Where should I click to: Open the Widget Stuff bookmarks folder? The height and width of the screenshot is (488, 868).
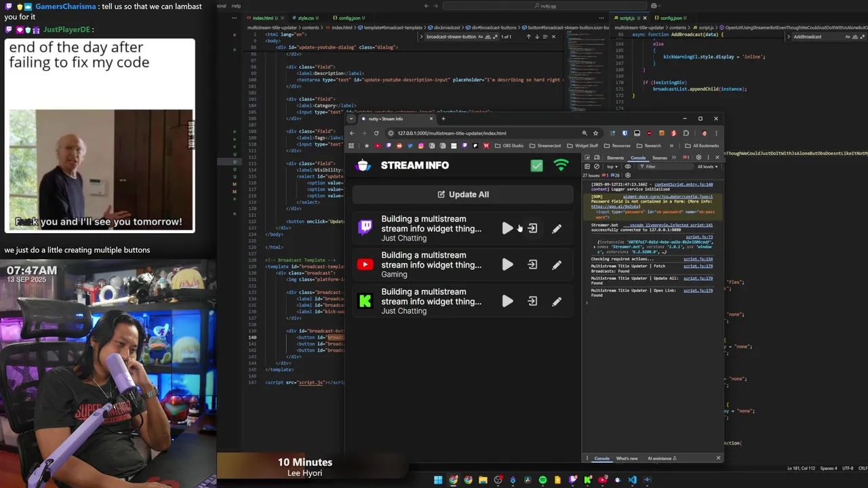click(x=583, y=146)
